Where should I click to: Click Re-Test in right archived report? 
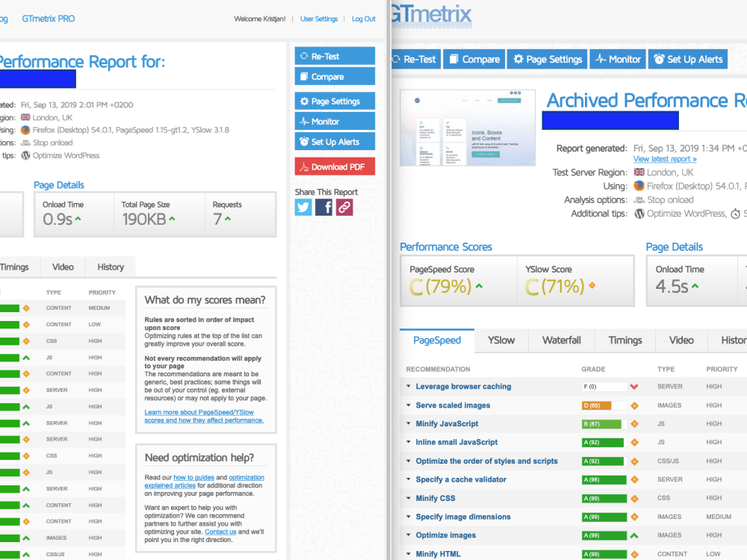(415, 59)
